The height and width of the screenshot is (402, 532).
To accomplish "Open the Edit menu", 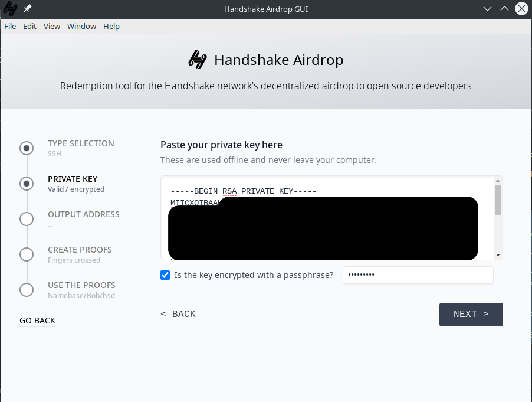I will pyautogui.click(x=29, y=26).
